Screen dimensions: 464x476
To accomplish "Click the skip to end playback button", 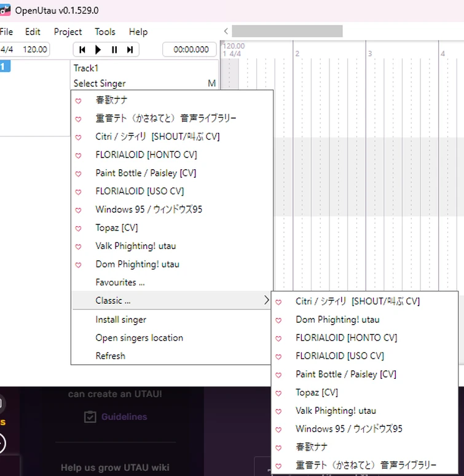I will 130,49.
